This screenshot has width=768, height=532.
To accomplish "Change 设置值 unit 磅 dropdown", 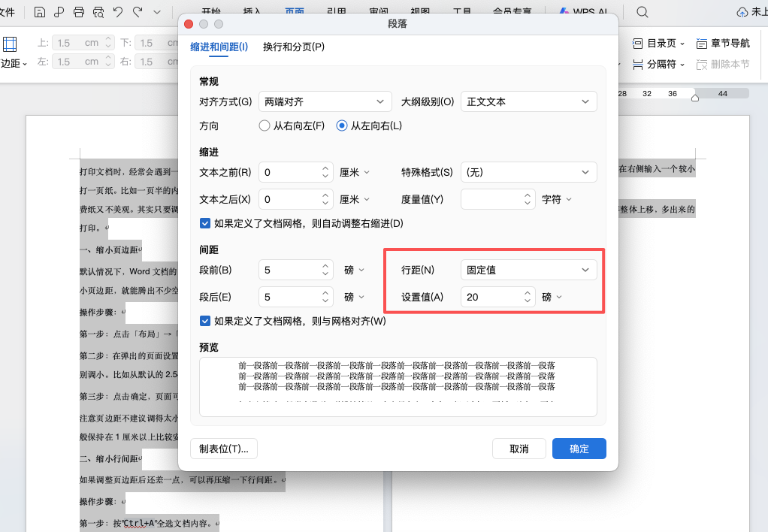I will pos(552,297).
